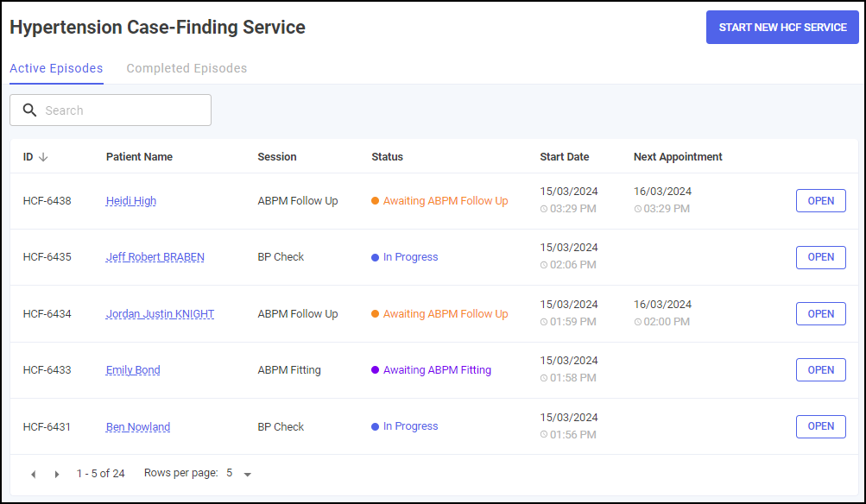Viewport: 866px width, 504px height.
Task: Open episode HCF-6438
Action: [x=821, y=201]
